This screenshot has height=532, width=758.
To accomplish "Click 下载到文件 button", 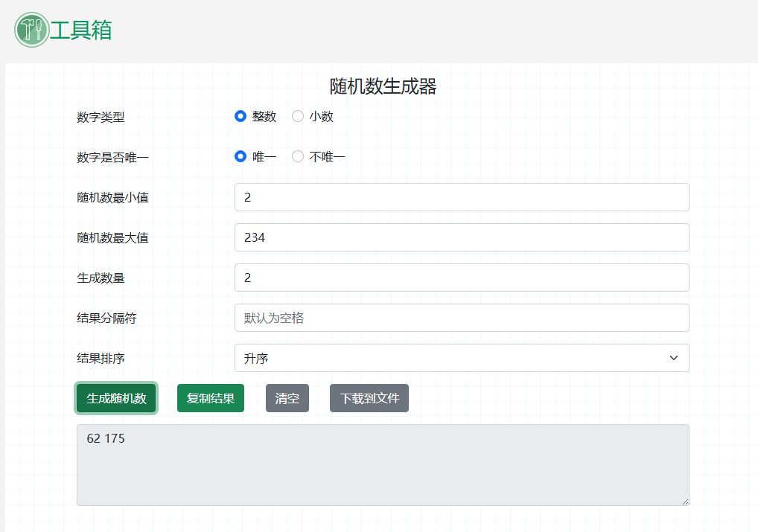I will click(369, 398).
